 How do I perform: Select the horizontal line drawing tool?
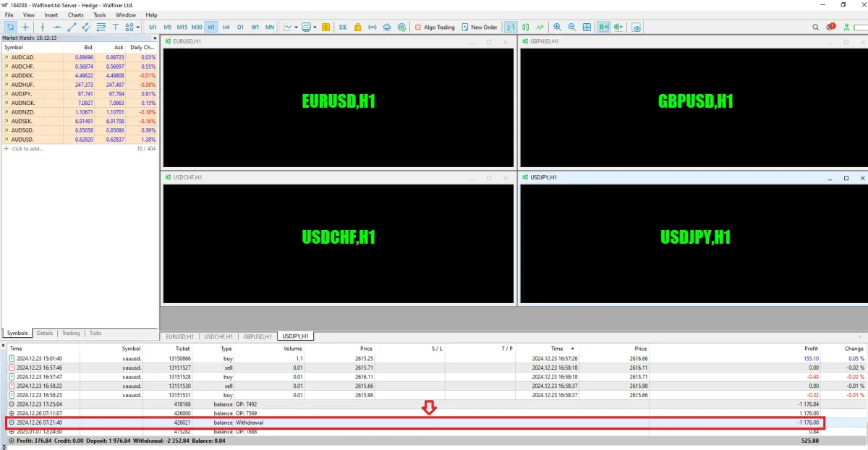point(57,27)
